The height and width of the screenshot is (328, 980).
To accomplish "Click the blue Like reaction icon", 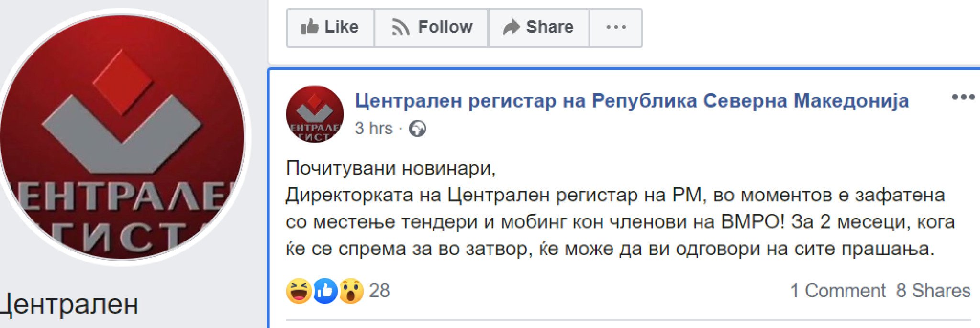I will [x=325, y=291].
